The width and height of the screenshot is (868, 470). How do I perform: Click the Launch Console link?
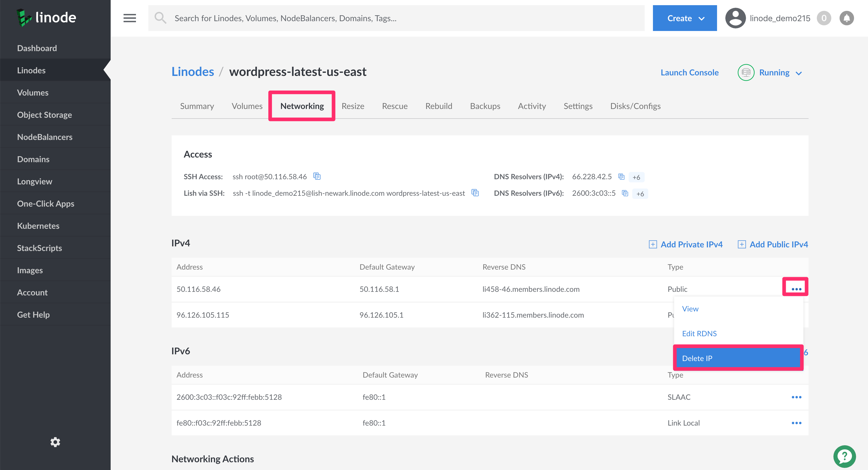tap(689, 72)
